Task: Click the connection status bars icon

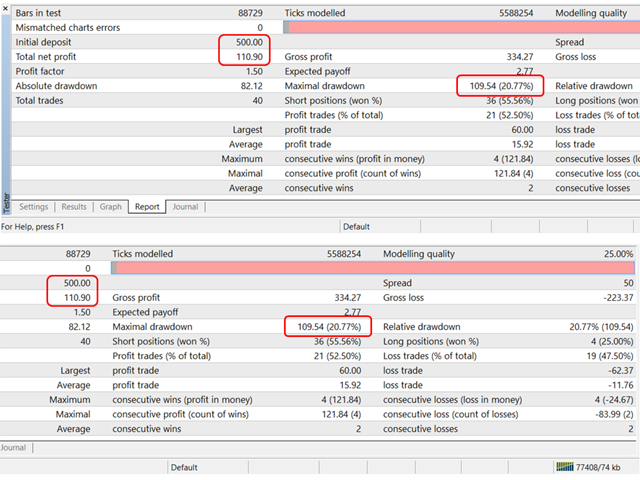Action: (564, 467)
